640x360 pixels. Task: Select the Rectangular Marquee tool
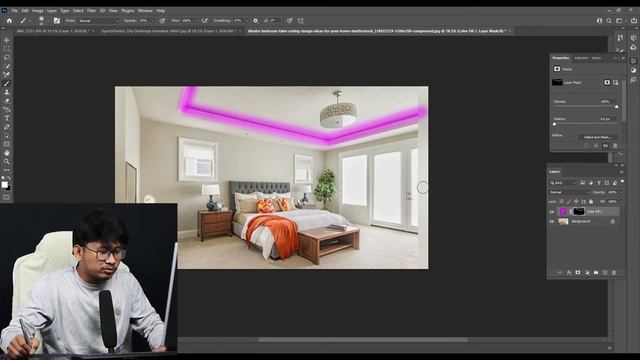tap(7, 49)
